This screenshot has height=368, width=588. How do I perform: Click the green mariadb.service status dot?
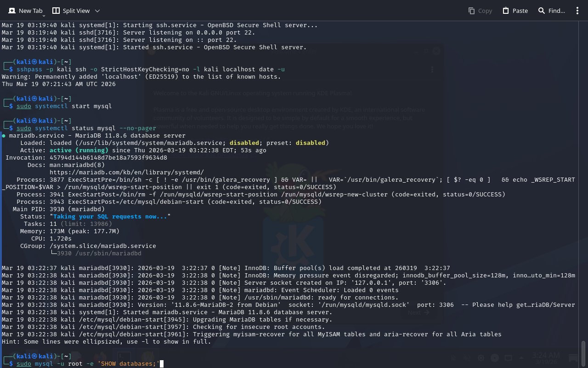pyautogui.click(x=4, y=136)
